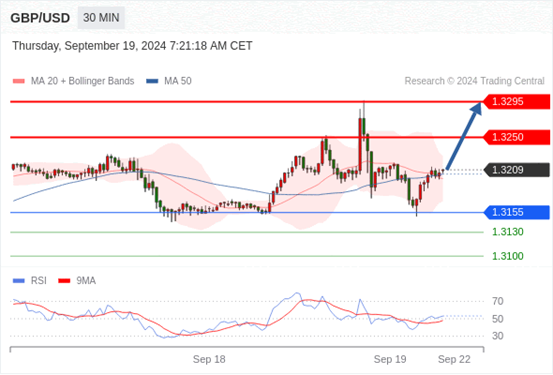Click the RSI 30 axis label

498,336
